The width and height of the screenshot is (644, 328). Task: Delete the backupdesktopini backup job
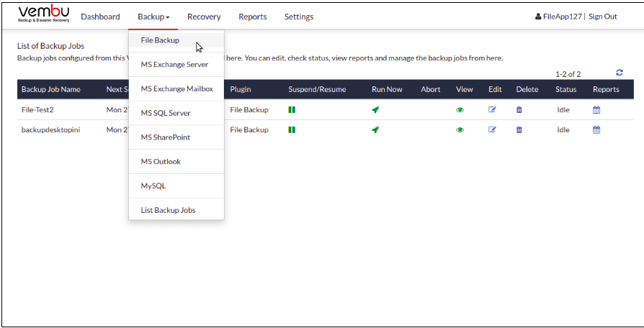click(519, 130)
